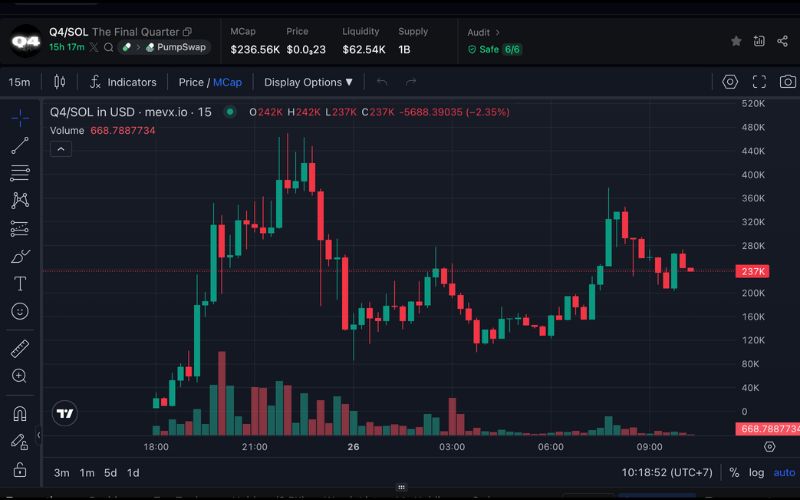Screen dimensions: 800x500
Task: Choose the Text annotation tool
Action: [19, 284]
